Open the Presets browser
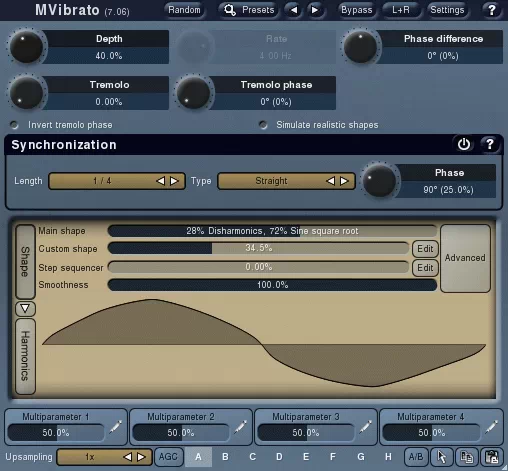The width and height of the screenshot is (508, 471). 249,10
